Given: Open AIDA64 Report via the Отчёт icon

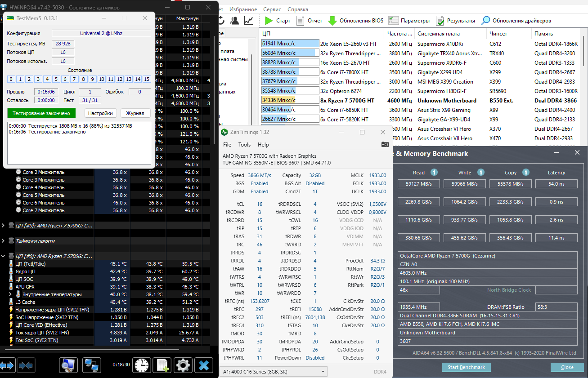Looking at the screenshot, I should pos(300,21).
